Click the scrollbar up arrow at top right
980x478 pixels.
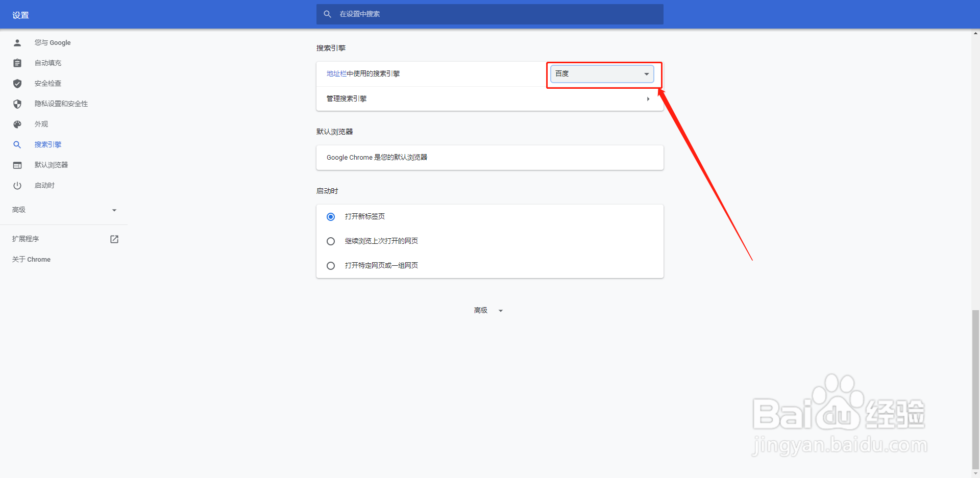coord(975,33)
